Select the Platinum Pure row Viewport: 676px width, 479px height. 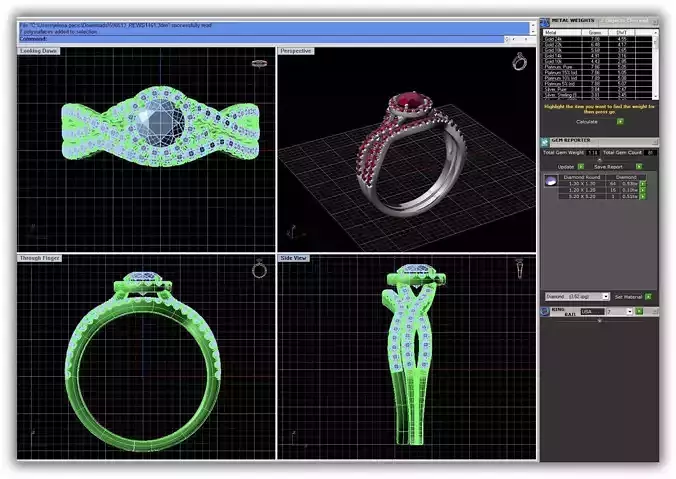click(x=597, y=67)
